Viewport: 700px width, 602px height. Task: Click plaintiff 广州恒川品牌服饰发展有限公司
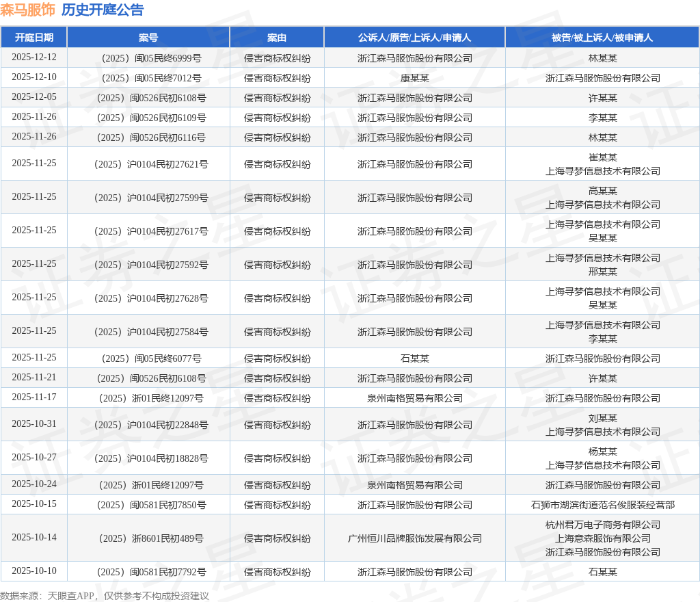[415, 538]
